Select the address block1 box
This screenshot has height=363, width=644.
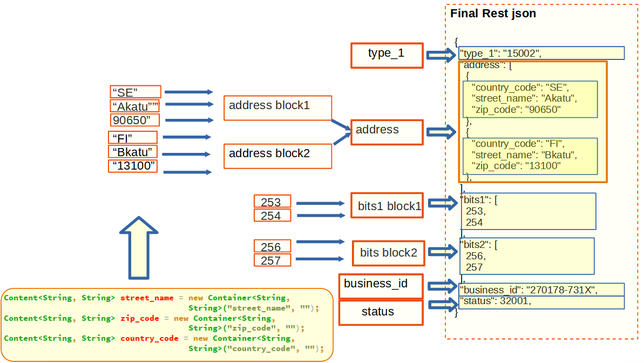(277, 108)
